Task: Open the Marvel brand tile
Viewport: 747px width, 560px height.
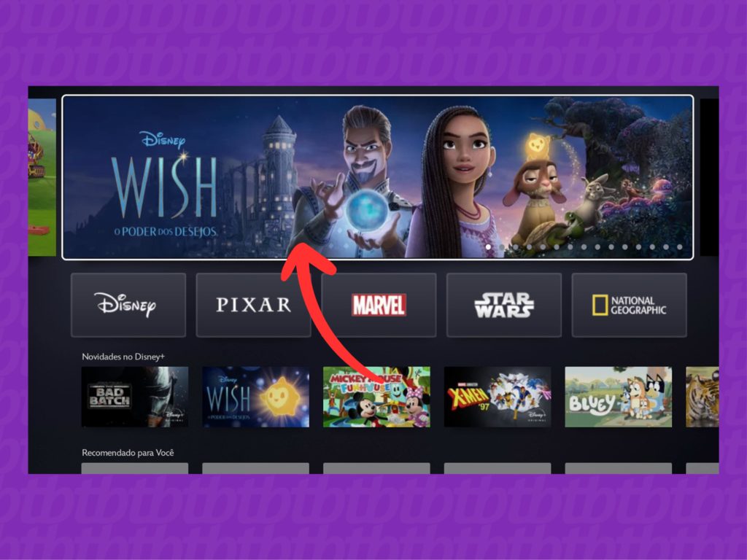Action: click(379, 305)
